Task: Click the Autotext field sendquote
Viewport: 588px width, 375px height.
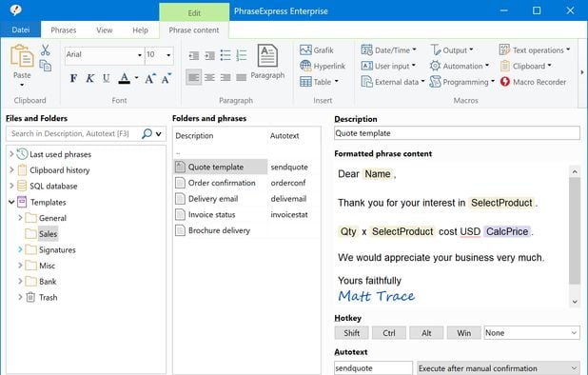Action: pos(373,368)
